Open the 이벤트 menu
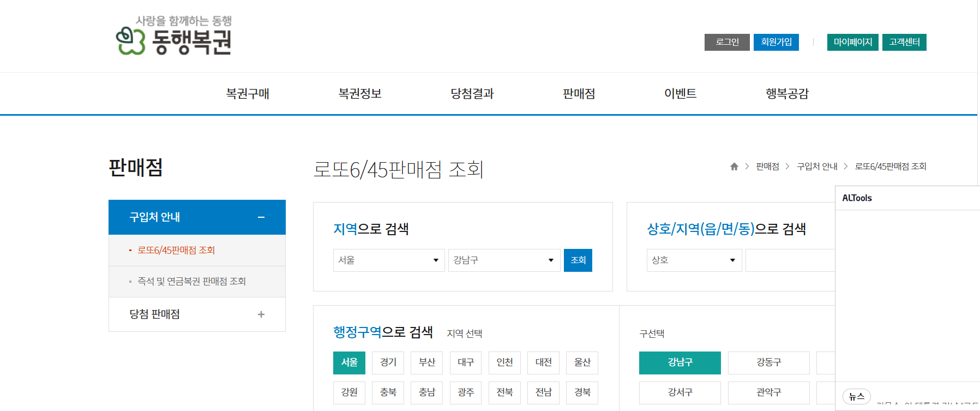The image size is (980, 411). (x=681, y=94)
